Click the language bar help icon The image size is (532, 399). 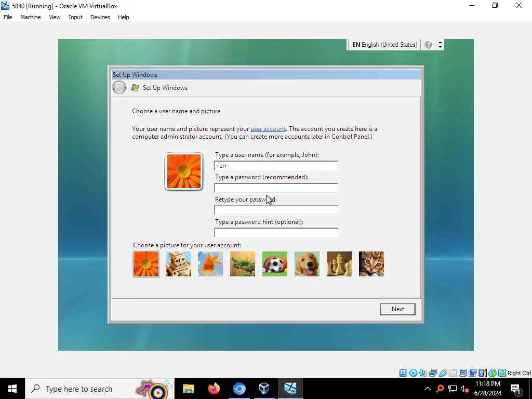tap(429, 45)
